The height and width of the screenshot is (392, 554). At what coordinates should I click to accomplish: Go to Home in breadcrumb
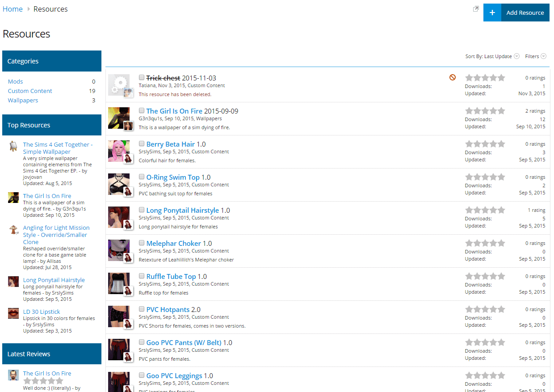pos(13,9)
